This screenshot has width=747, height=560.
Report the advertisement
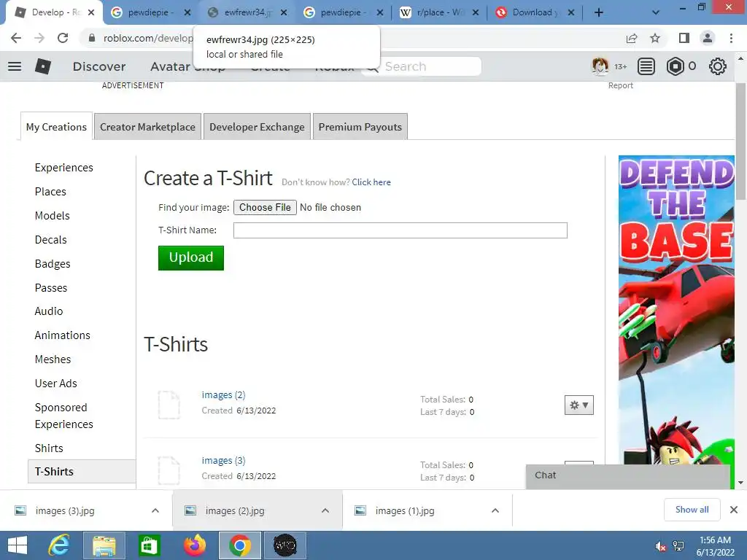tap(620, 85)
